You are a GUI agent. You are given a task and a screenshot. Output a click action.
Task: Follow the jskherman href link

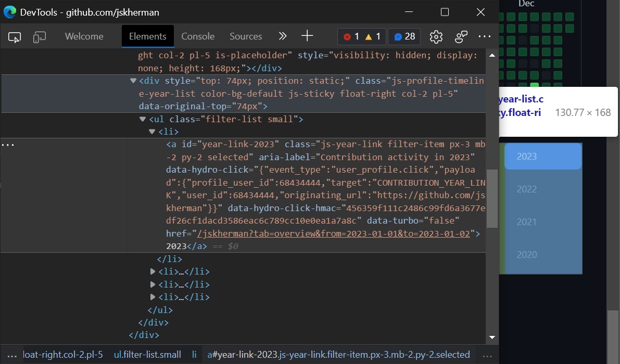[x=333, y=233]
